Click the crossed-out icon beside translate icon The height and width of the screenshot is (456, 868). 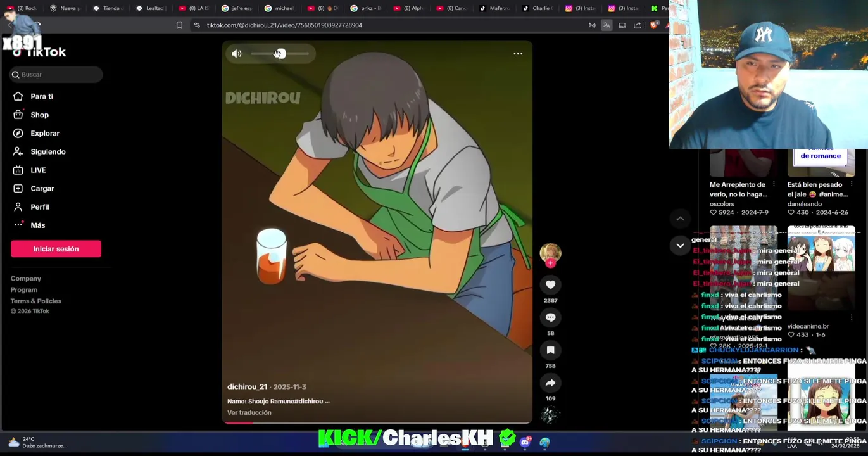click(592, 25)
